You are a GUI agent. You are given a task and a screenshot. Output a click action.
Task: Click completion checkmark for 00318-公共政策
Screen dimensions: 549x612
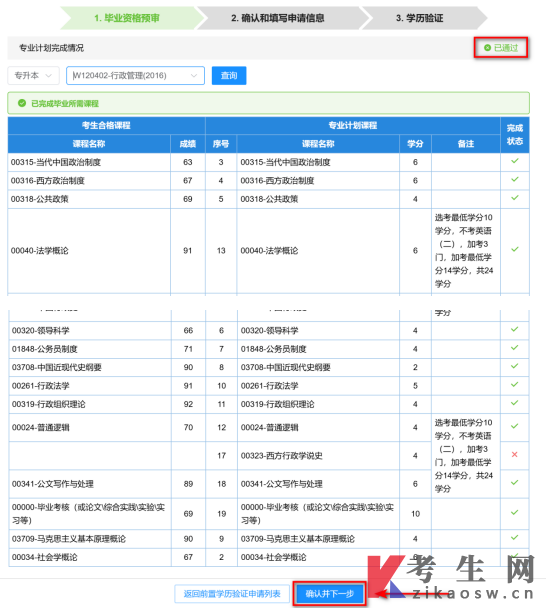point(515,197)
